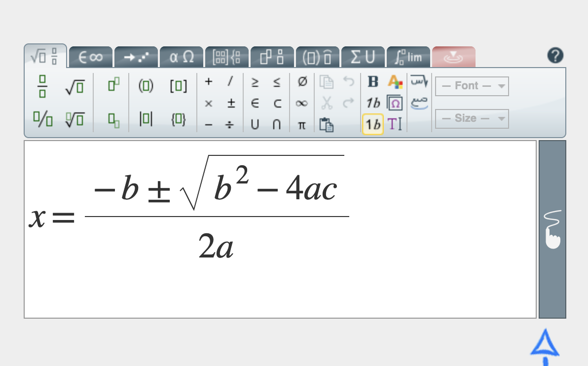This screenshot has height=366, width=588.
Task: Toggle bold formatting
Action: tap(373, 82)
